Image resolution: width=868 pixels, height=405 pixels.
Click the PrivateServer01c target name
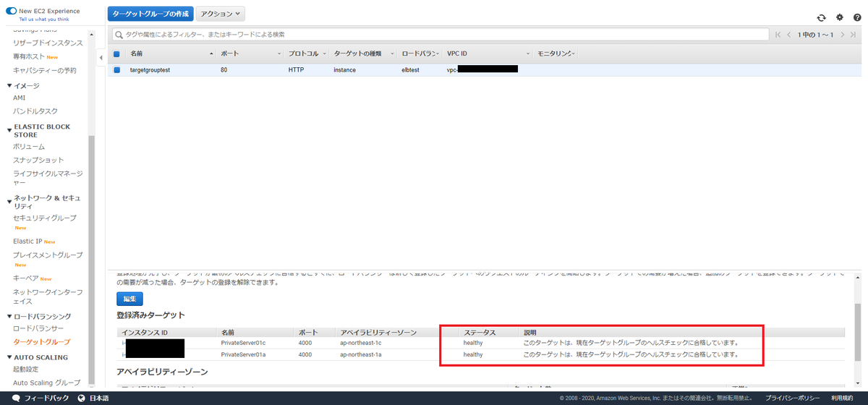244,342
